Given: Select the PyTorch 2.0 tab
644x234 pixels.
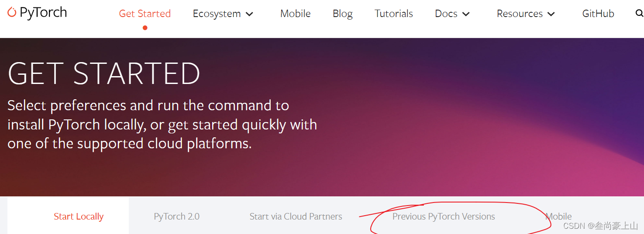Looking at the screenshot, I should pyautogui.click(x=177, y=217).
